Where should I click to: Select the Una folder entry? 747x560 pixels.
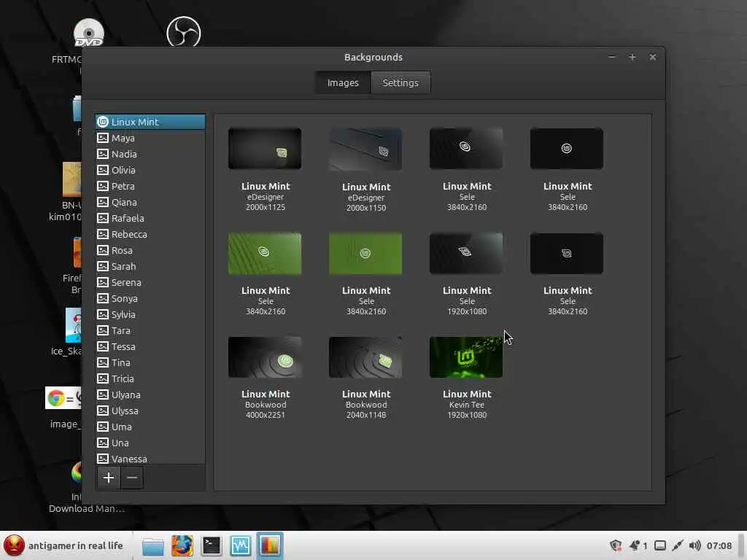pyautogui.click(x=150, y=443)
